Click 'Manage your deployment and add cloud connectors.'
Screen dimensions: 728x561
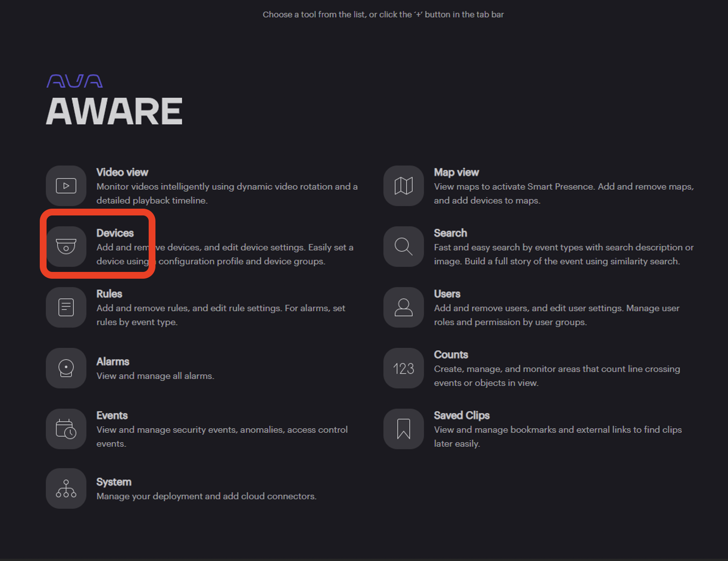click(x=206, y=496)
